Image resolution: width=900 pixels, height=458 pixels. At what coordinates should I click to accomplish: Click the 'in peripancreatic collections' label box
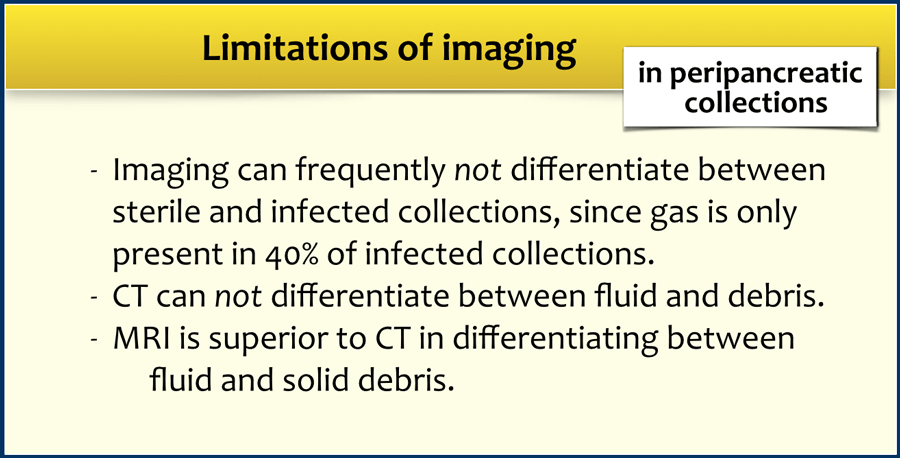[x=750, y=87]
